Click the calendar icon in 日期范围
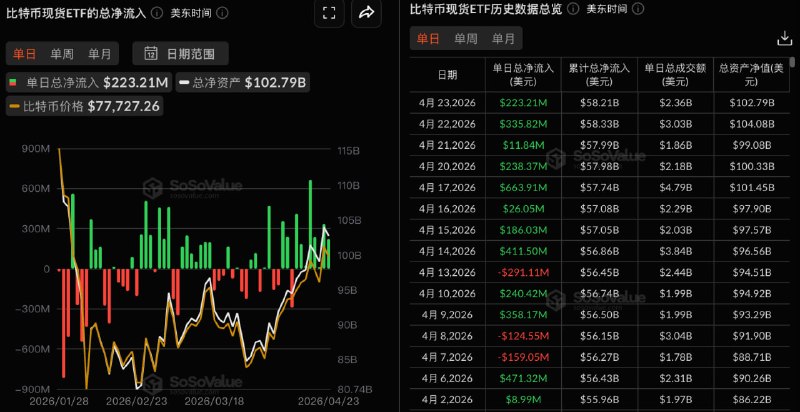 151,54
